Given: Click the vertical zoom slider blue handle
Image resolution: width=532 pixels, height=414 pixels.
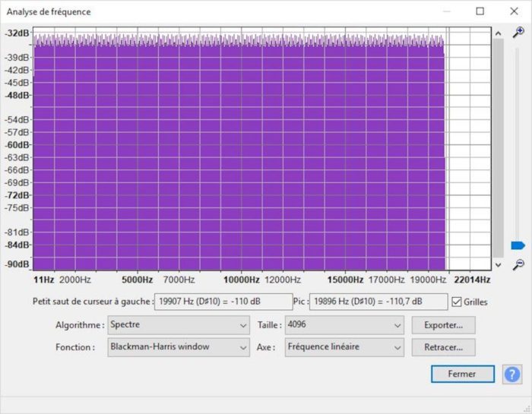Looking at the screenshot, I should pos(518,245).
